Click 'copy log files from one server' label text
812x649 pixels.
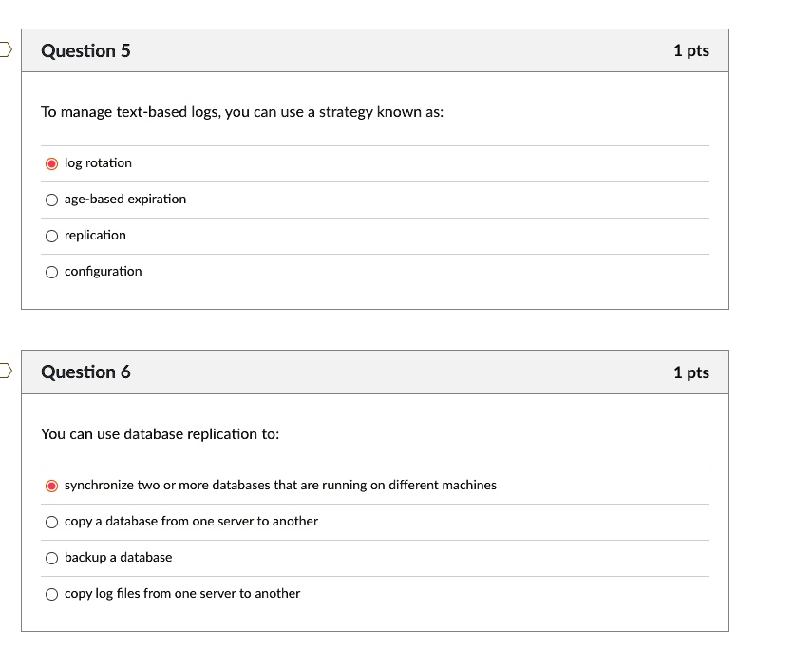click(182, 594)
